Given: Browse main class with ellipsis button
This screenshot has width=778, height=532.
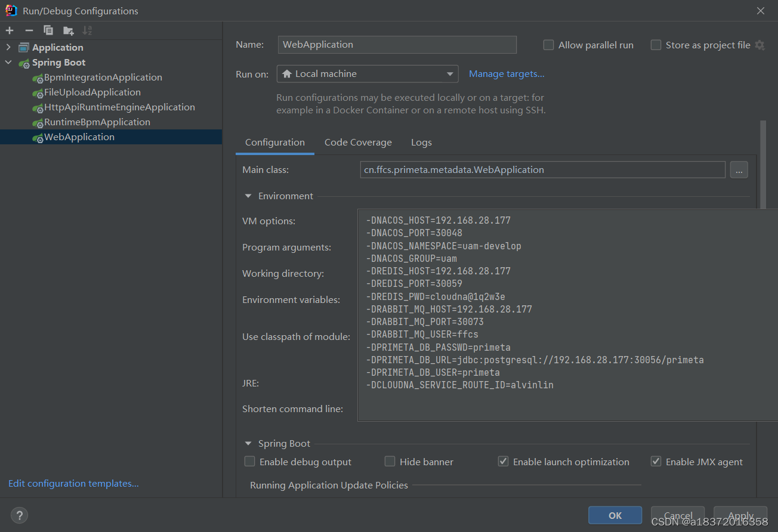Looking at the screenshot, I should [739, 170].
